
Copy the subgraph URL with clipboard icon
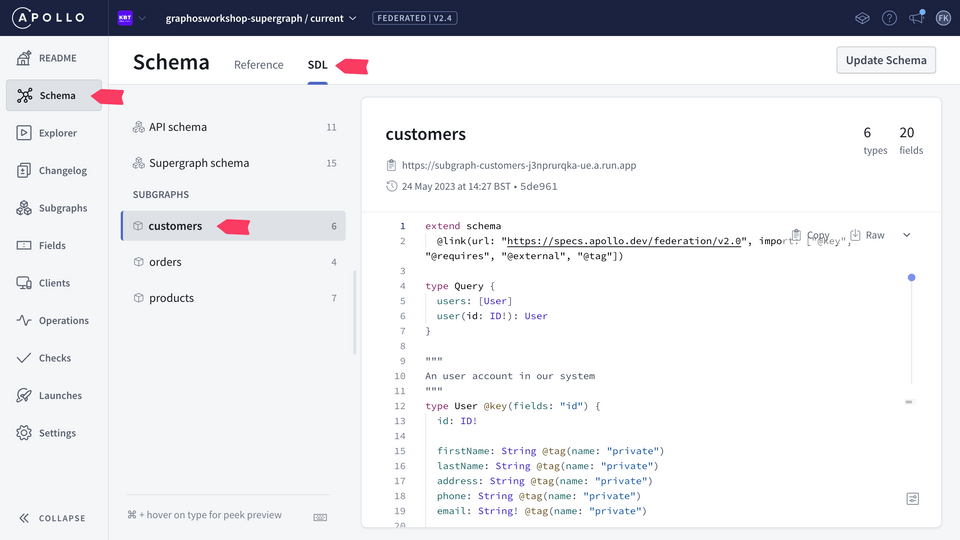click(x=391, y=165)
